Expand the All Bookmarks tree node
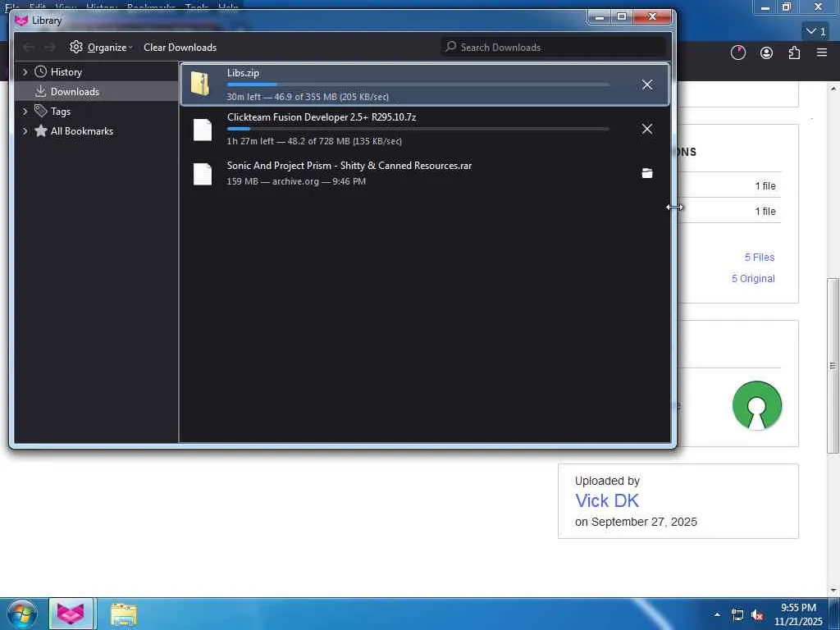This screenshot has height=630, width=840. click(x=25, y=131)
